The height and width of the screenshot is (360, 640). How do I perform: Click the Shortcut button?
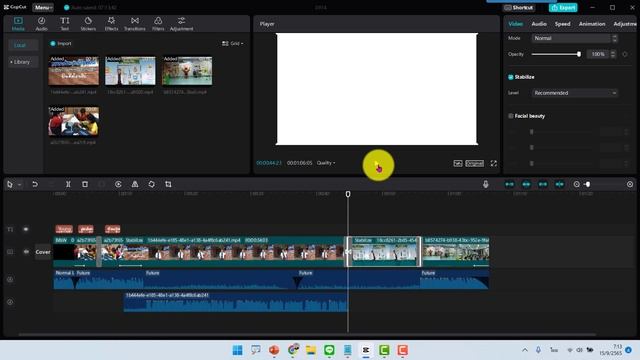pyautogui.click(x=519, y=7)
